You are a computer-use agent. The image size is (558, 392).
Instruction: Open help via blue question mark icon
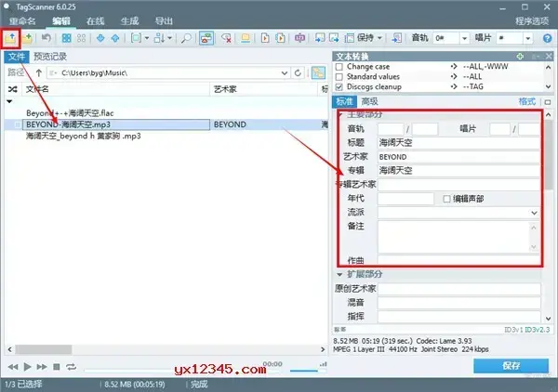[547, 38]
